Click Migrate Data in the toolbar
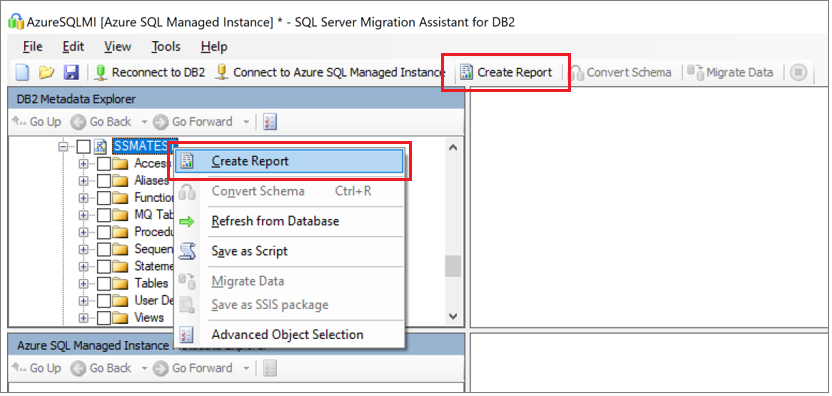The height and width of the screenshot is (396, 832). point(731,72)
